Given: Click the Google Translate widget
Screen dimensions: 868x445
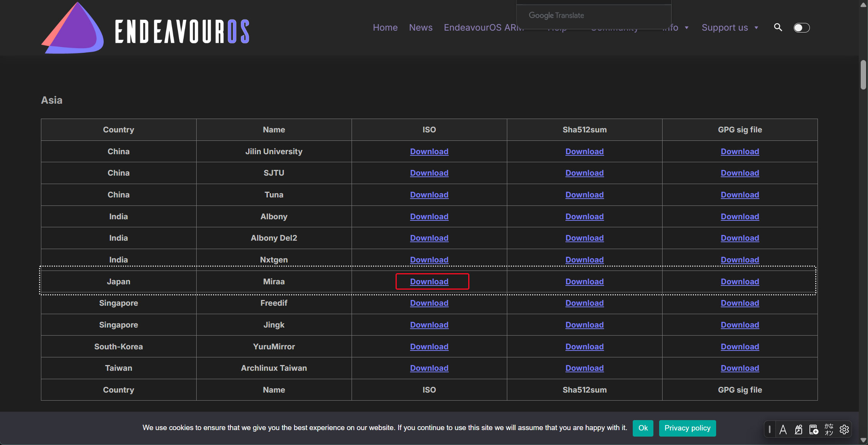Looking at the screenshot, I should tap(594, 15).
